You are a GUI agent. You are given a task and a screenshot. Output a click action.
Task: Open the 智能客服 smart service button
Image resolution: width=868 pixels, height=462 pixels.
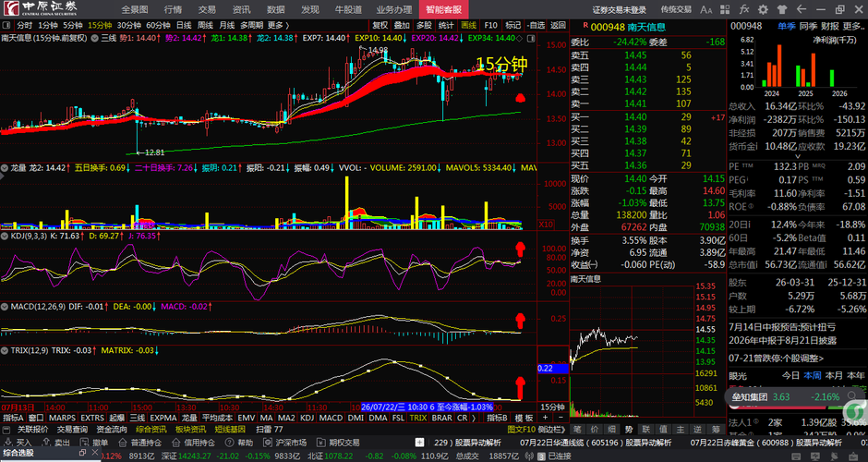pyautogui.click(x=444, y=9)
